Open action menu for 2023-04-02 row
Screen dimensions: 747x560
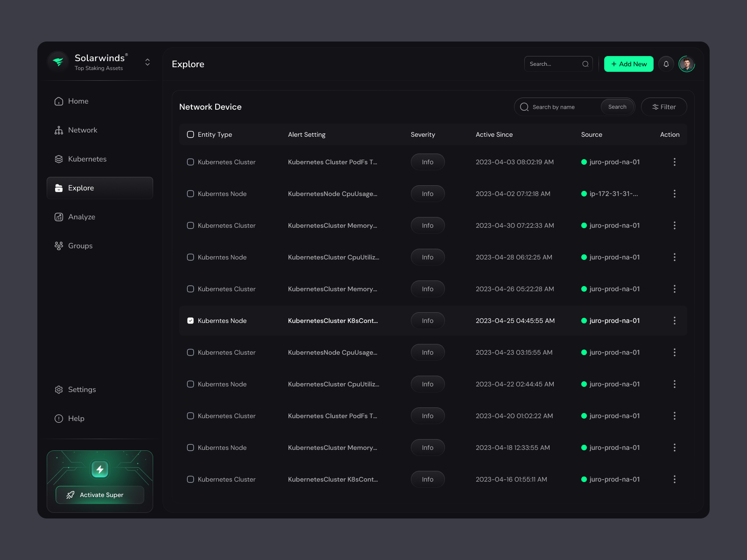(x=674, y=194)
